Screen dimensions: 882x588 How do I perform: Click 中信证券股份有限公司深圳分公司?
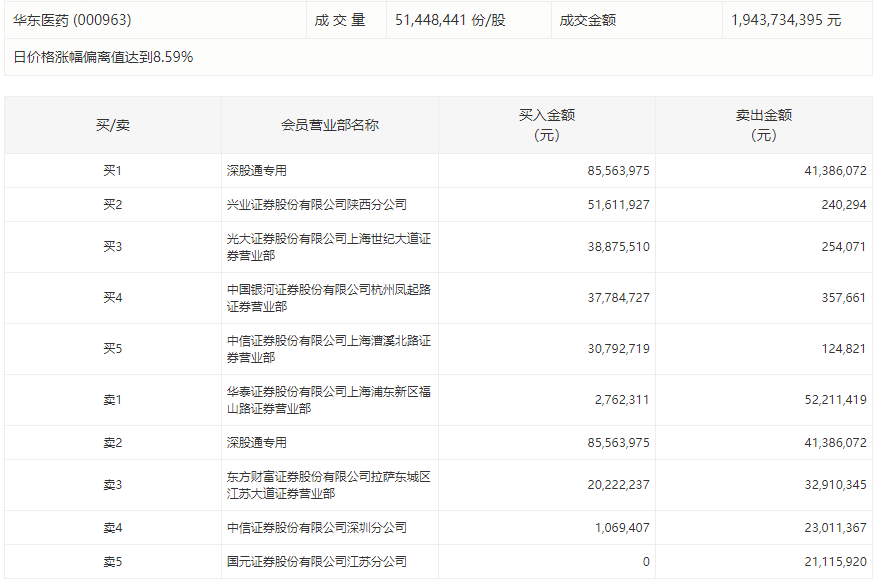pyautogui.click(x=317, y=527)
